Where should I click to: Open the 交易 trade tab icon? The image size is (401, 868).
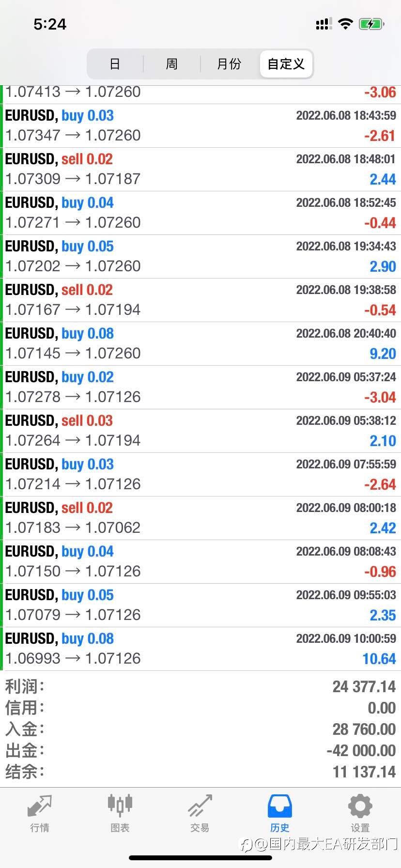point(200,806)
